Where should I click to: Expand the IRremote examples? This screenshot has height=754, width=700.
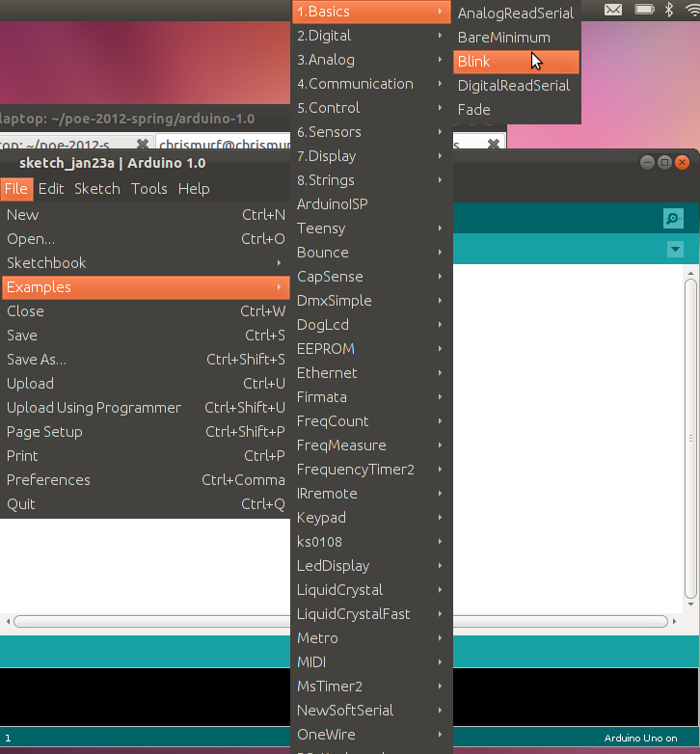tap(371, 494)
